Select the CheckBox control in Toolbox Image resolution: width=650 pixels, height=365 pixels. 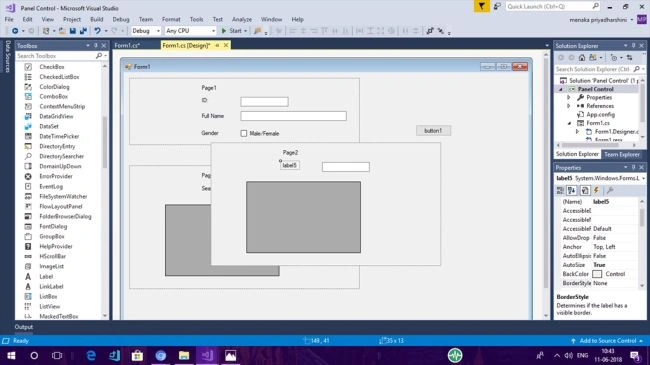coord(51,67)
